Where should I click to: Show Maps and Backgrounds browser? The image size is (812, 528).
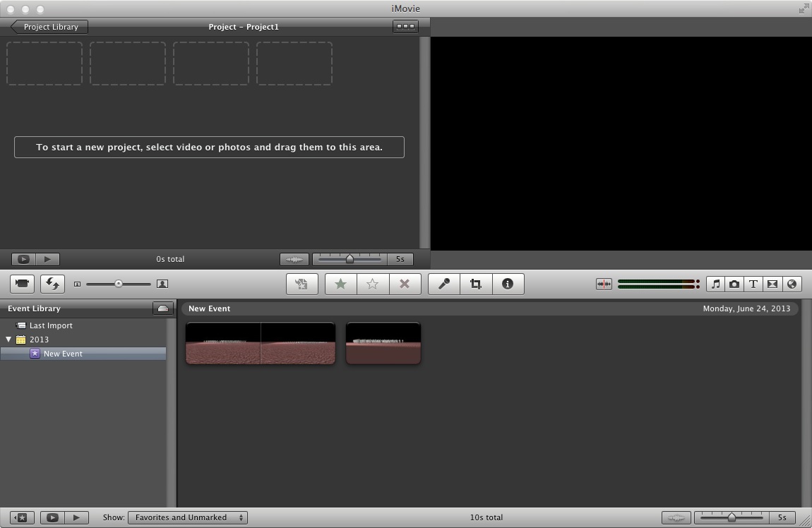(x=792, y=284)
